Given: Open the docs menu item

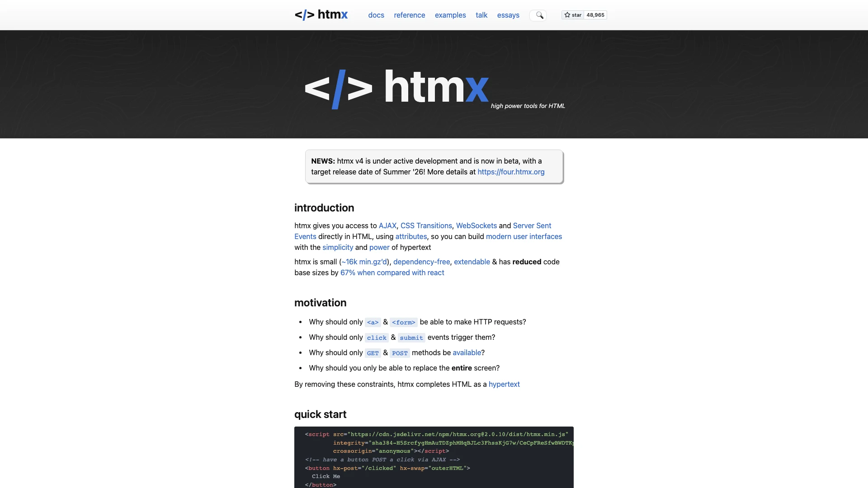Looking at the screenshot, I should (x=376, y=15).
